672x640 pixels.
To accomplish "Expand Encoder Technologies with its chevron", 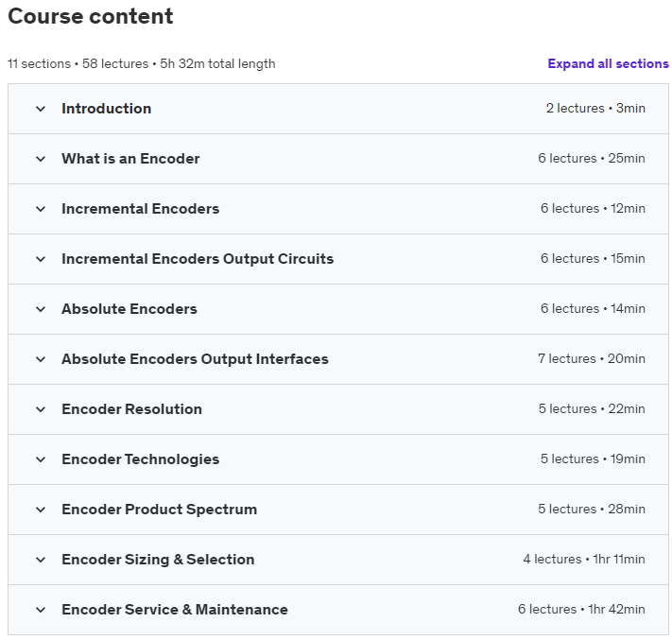I will pos(41,459).
